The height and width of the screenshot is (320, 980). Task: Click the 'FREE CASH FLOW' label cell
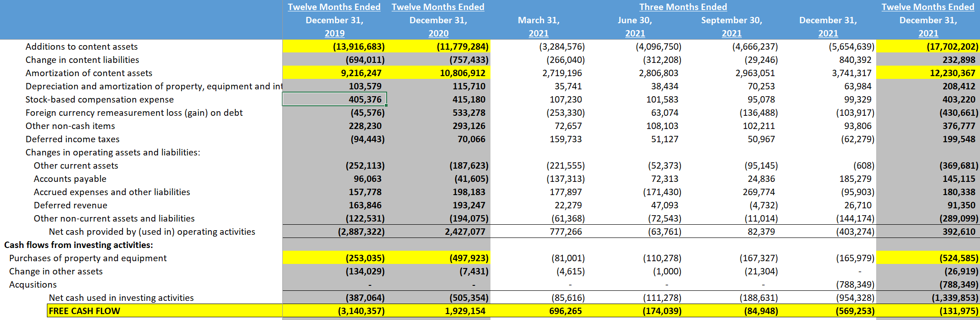(x=165, y=311)
